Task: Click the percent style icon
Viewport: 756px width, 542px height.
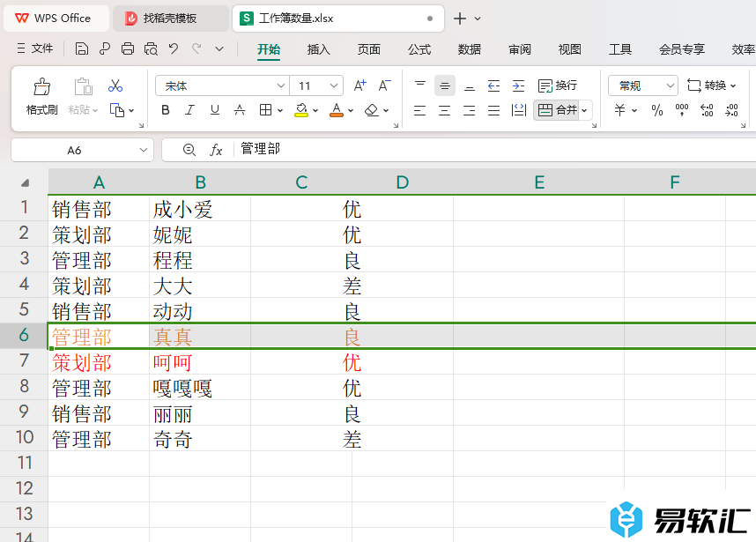Action: click(x=656, y=110)
